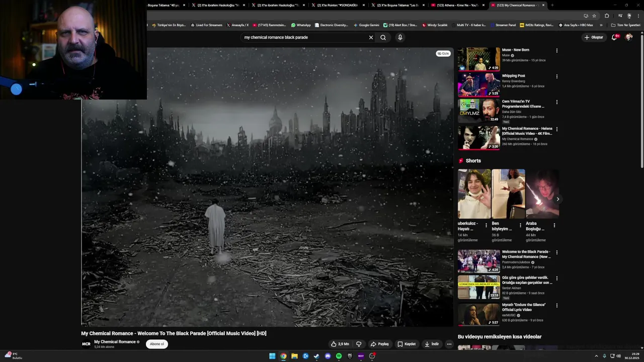
Task: Clear the search box with X icon
Action: click(371, 37)
